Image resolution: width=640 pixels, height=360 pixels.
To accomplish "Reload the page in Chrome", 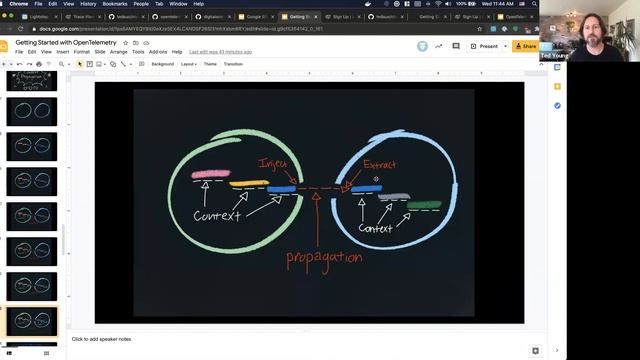I will (x=20, y=29).
